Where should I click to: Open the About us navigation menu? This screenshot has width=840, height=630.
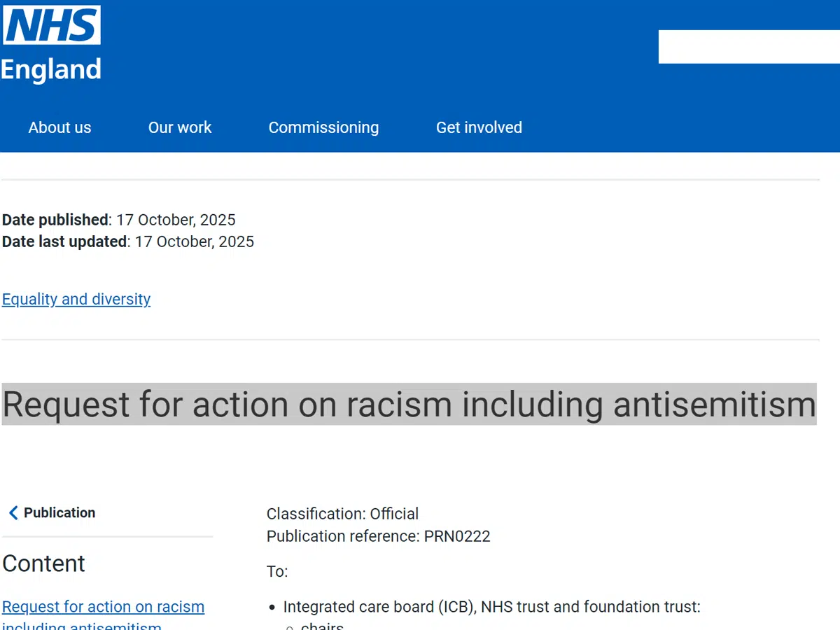tap(59, 127)
